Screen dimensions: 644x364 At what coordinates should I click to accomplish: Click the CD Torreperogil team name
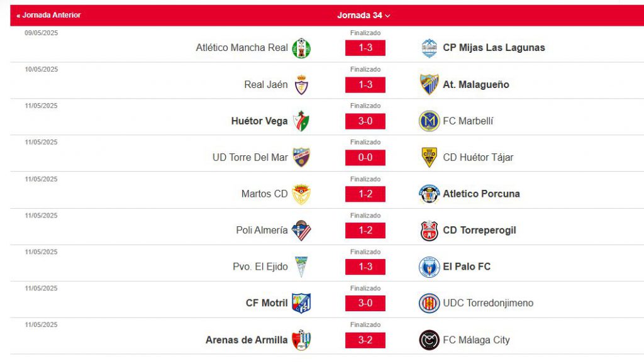[x=479, y=230]
